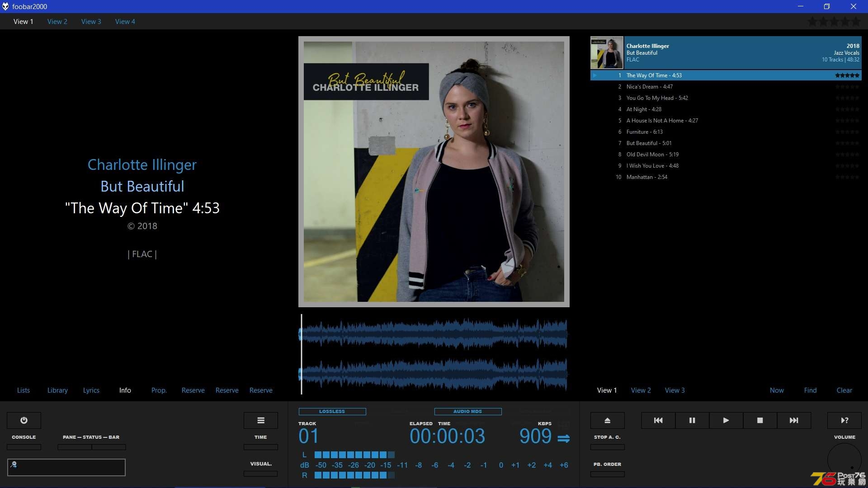Open the Library panel tab
Viewport: 868px width, 488px height.
(57, 390)
